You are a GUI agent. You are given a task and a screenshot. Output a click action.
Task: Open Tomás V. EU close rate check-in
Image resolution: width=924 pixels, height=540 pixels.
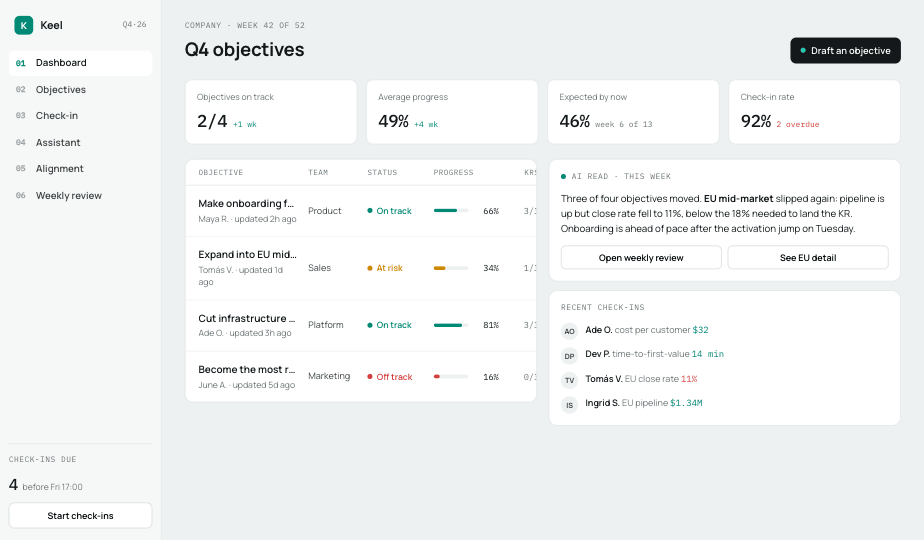tap(641, 379)
